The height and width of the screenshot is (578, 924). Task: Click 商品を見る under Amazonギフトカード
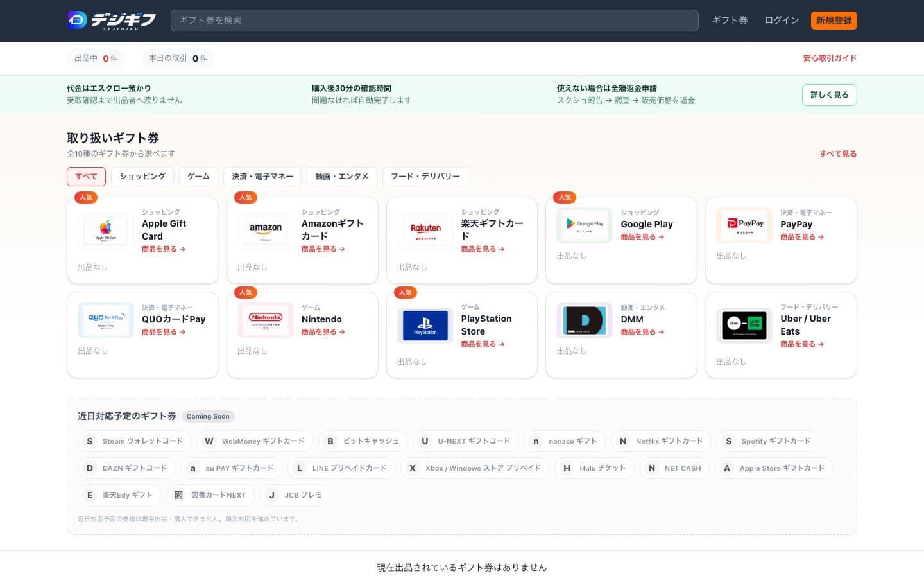point(323,249)
